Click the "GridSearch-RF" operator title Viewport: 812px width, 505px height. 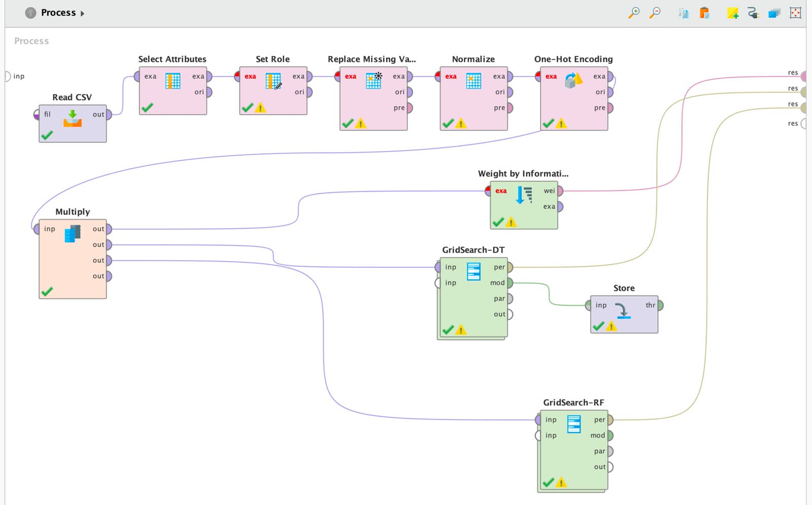pos(574,403)
